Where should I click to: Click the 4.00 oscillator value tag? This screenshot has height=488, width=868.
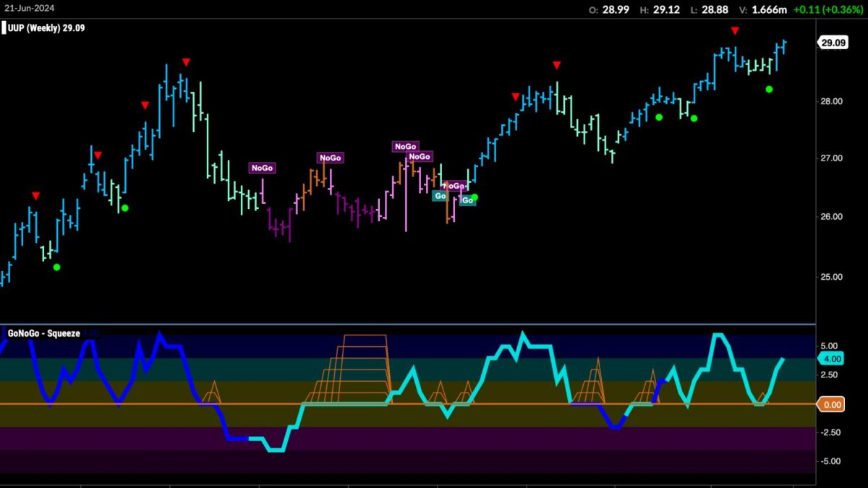[832, 359]
